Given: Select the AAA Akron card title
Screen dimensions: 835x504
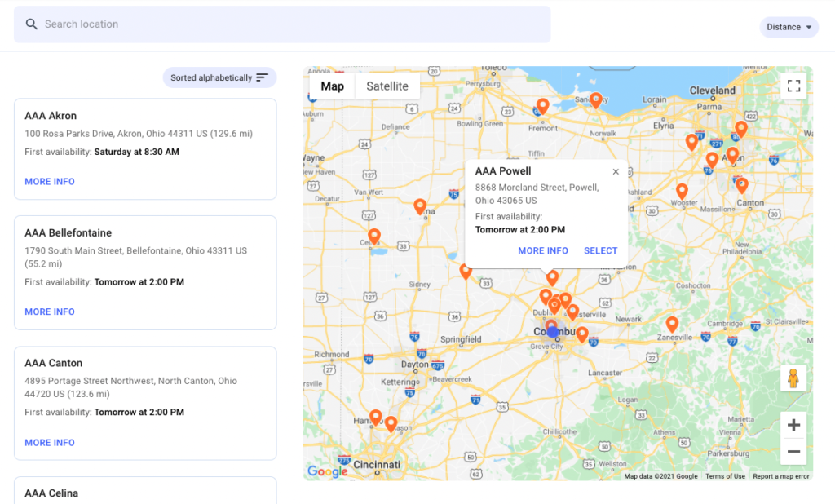Looking at the screenshot, I should (51, 116).
